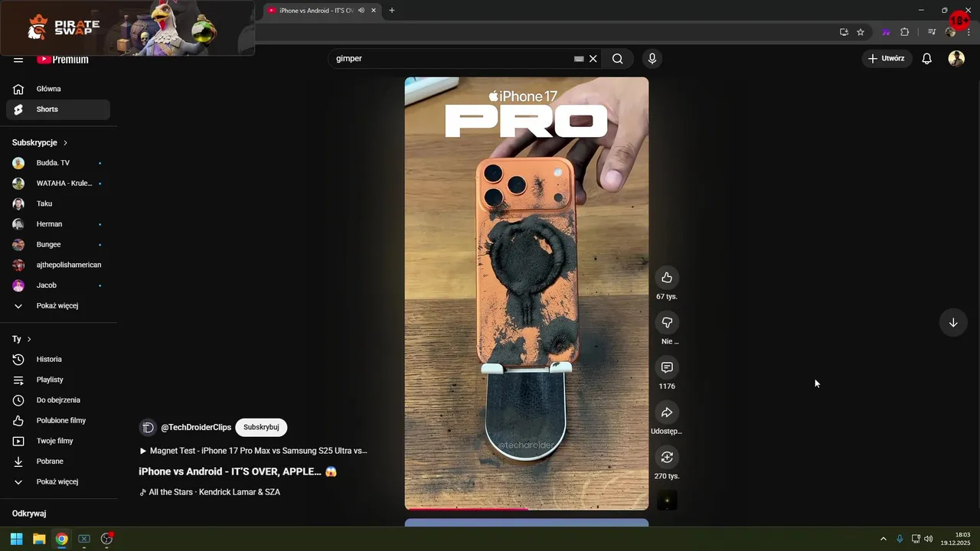This screenshot has height=551, width=980.
Task: Open Chrome from the taskbar
Action: 61,539
